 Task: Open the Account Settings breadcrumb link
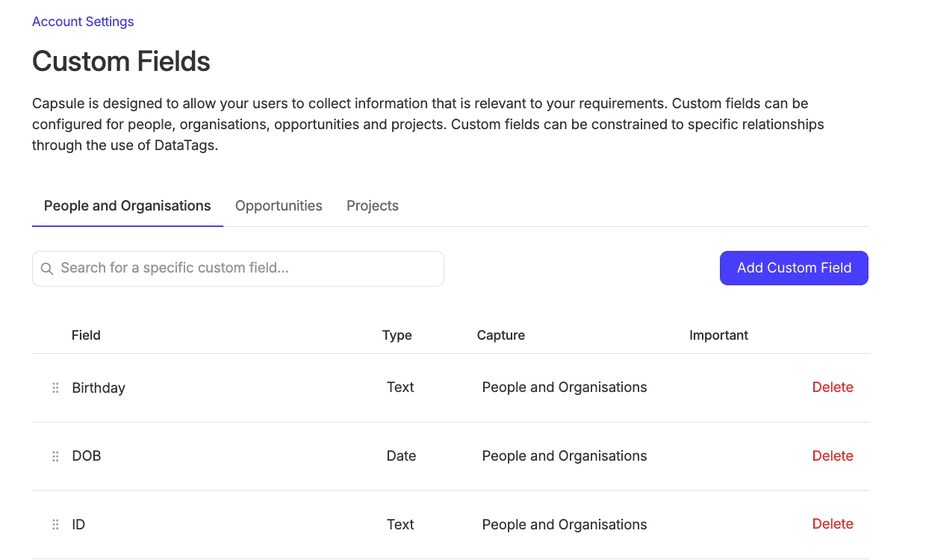[83, 22]
